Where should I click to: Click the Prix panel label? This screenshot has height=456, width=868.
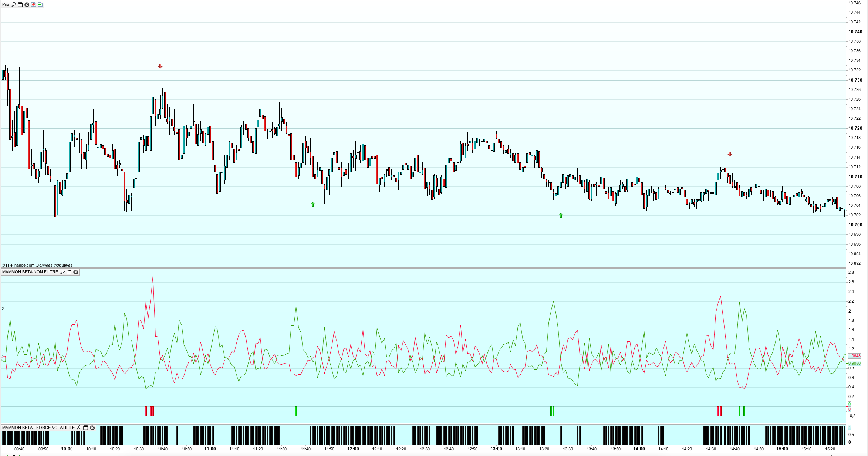pos(6,5)
